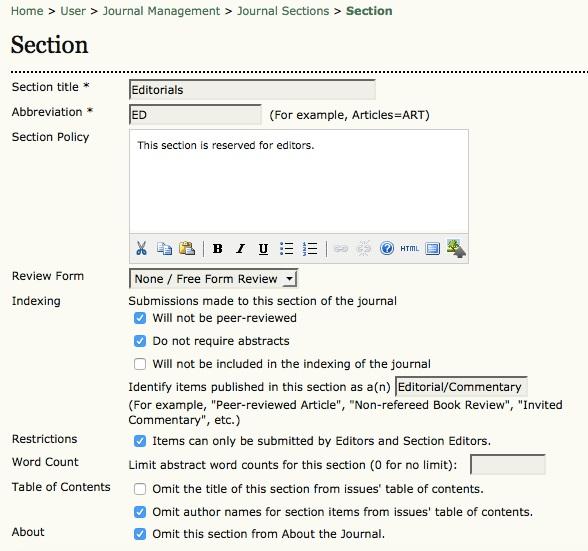Uncheck Will not be peer-reviewed

pos(140,318)
